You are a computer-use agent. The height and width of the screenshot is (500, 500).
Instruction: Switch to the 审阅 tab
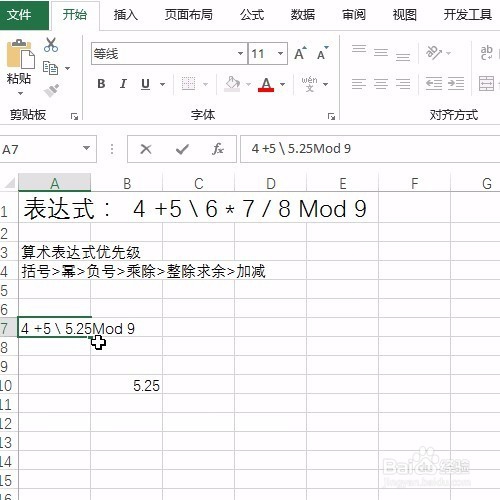(x=354, y=15)
